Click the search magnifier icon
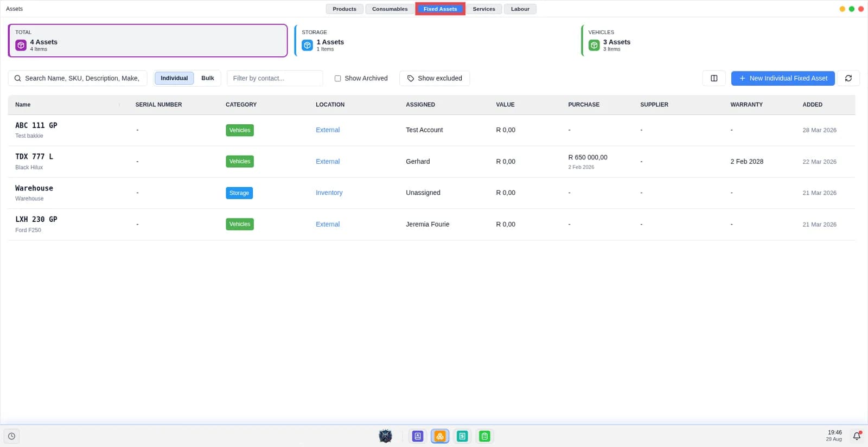868x447 pixels. coord(18,78)
